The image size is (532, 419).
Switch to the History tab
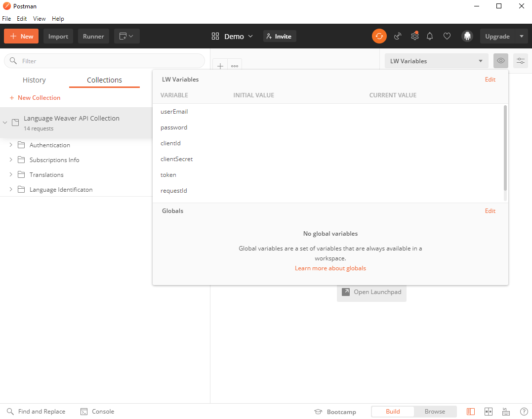pos(34,80)
